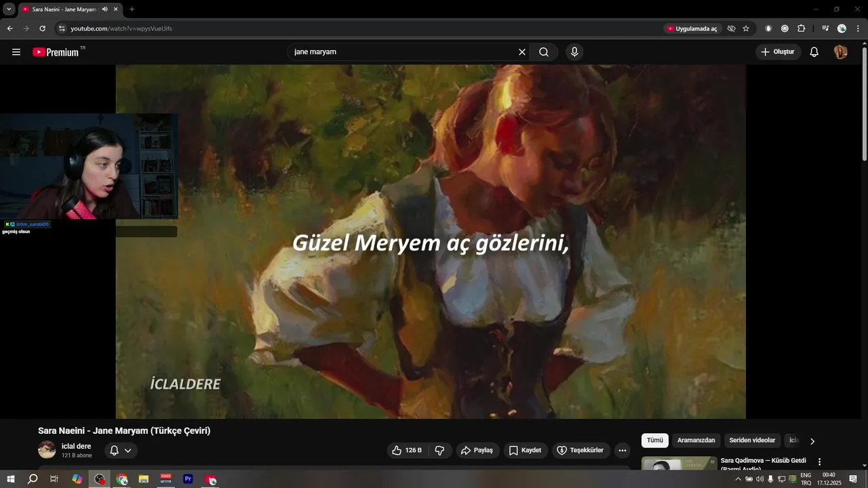The height and width of the screenshot is (488, 868).
Task: Open more actions three-dot menu under video
Action: [x=623, y=450]
